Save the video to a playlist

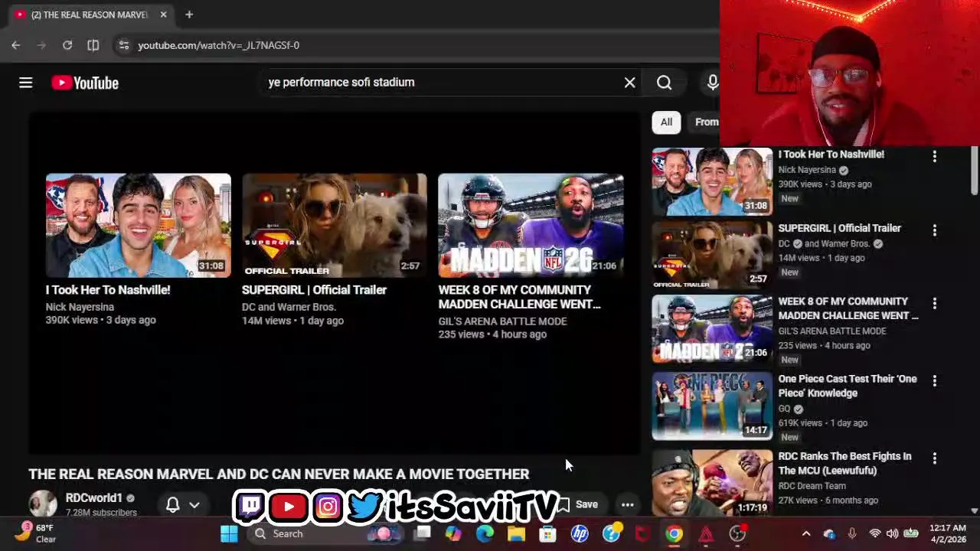pyautogui.click(x=578, y=504)
